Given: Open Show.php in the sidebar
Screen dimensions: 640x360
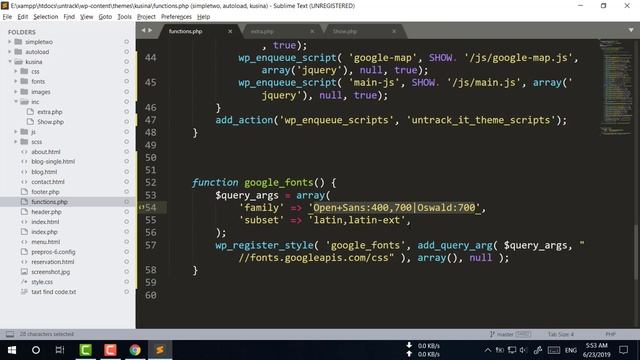Looking at the screenshot, I should coord(50,122).
